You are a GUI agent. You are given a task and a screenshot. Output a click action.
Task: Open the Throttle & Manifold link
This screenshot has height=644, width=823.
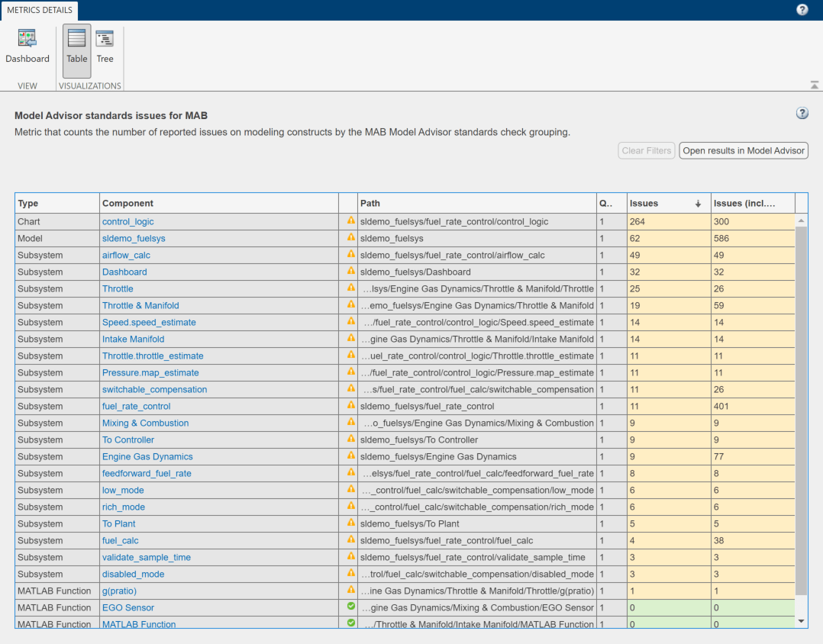[140, 305]
